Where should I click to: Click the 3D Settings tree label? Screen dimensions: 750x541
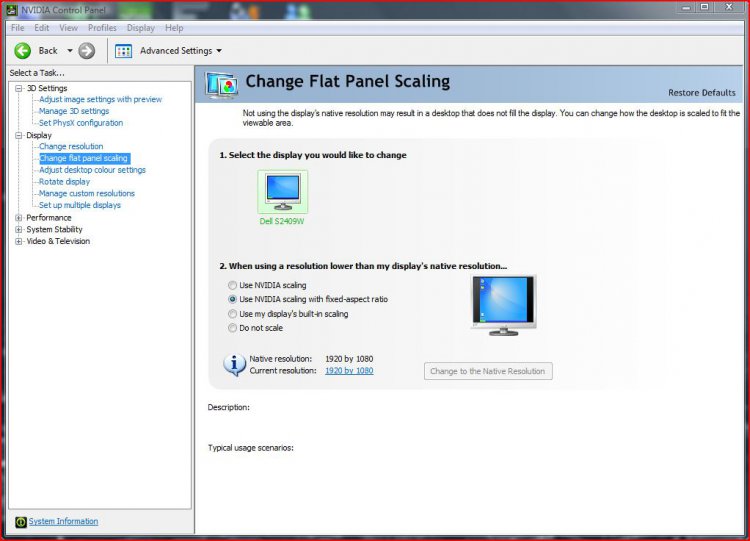(47, 88)
